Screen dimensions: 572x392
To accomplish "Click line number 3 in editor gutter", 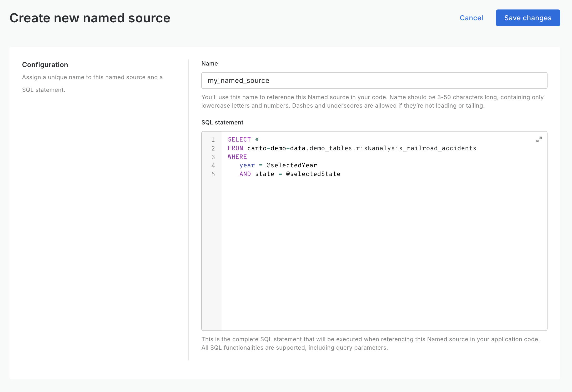I will [213, 157].
